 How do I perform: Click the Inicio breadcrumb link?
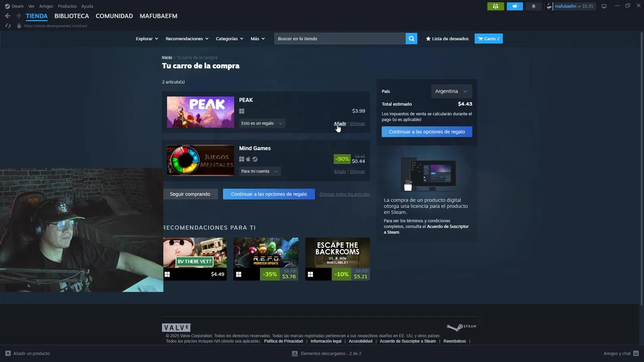[x=167, y=57]
